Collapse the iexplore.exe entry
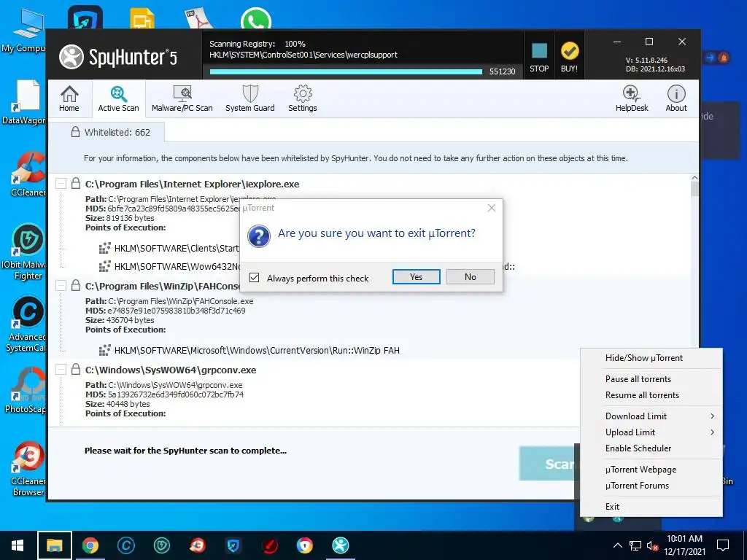The height and width of the screenshot is (560, 747). pyautogui.click(x=61, y=183)
